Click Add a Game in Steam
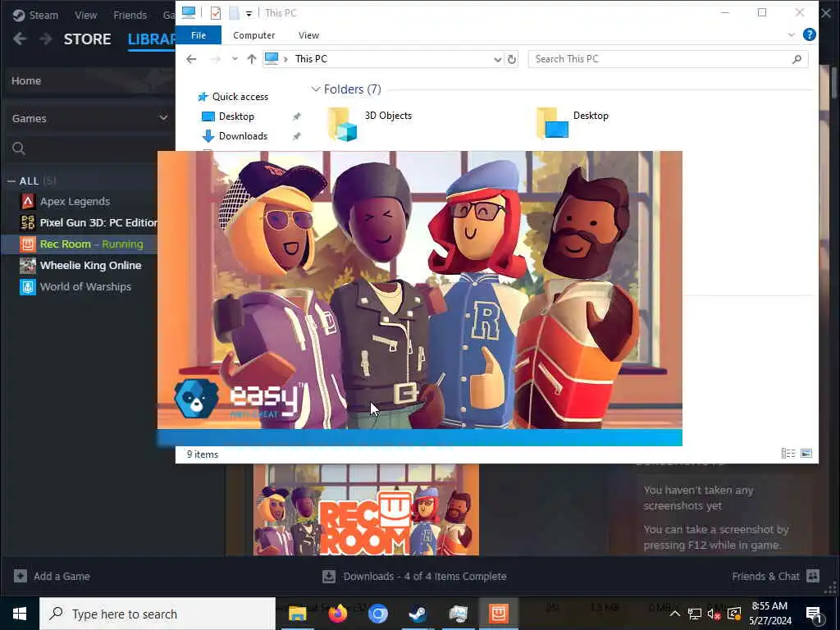 coord(52,576)
